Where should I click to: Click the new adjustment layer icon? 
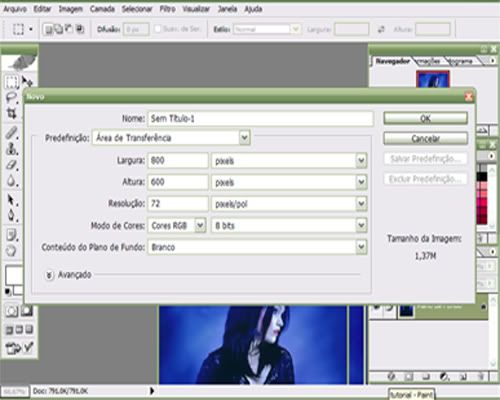(x=444, y=377)
